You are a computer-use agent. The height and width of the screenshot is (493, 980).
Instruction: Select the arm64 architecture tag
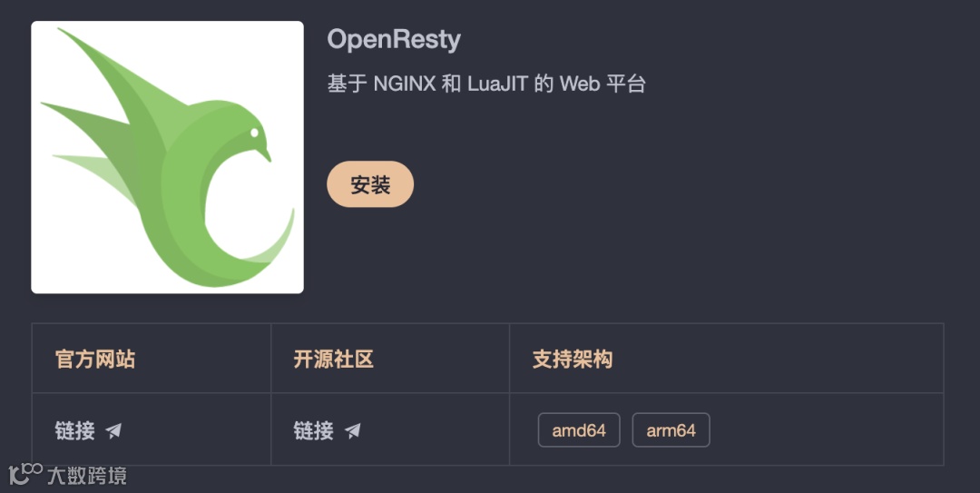671,430
